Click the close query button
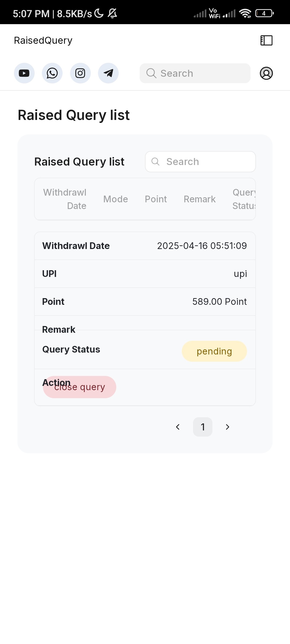 (79, 387)
